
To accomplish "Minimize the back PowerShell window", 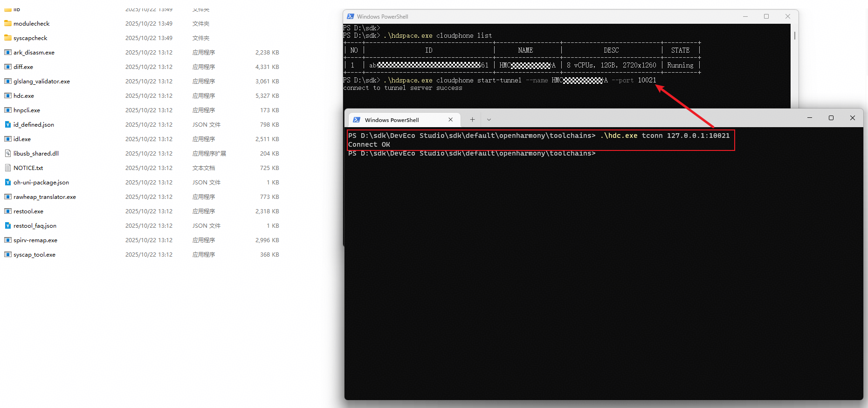I will tap(745, 16).
